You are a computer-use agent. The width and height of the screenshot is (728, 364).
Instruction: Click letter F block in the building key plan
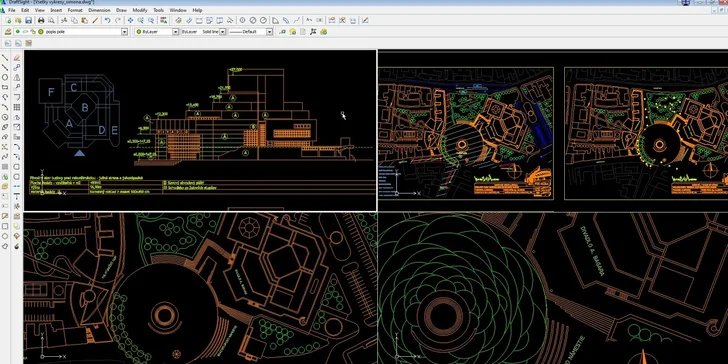tap(51, 91)
